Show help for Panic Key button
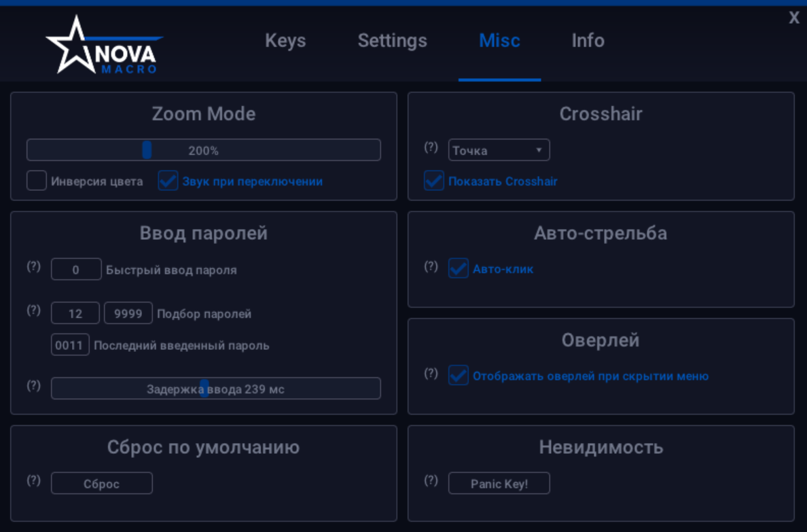Screen dimensions: 807x532 coord(431,480)
